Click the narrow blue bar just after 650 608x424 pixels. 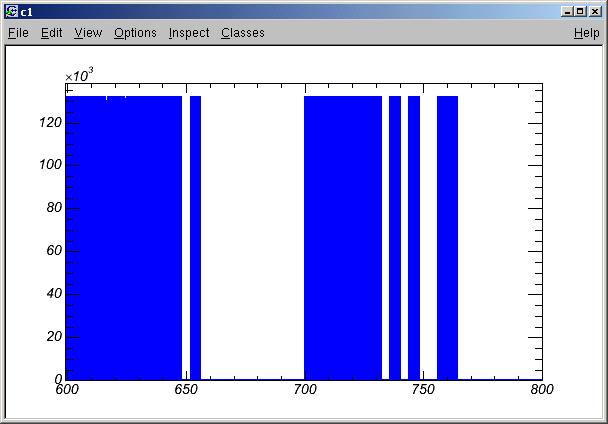click(195, 238)
